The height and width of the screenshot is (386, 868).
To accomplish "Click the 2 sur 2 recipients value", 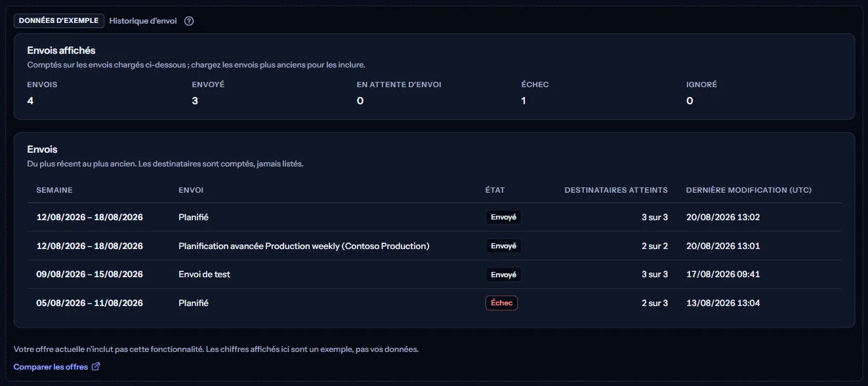I will (x=655, y=246).
